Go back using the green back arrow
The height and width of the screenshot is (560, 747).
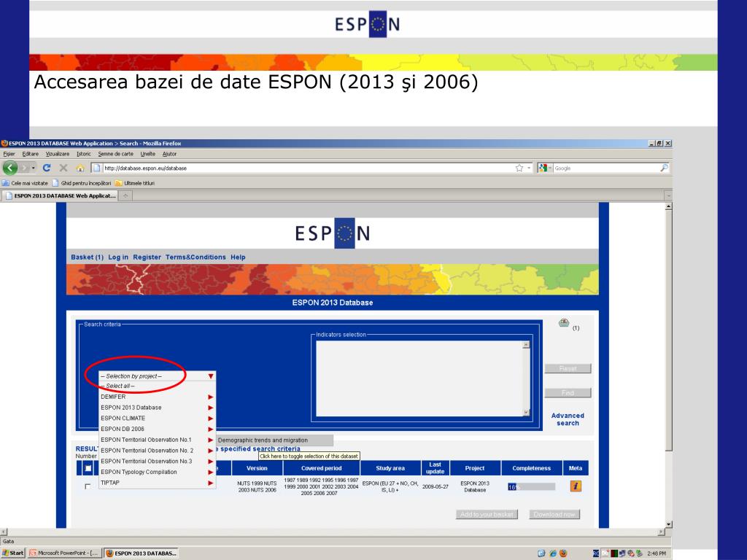10,168
